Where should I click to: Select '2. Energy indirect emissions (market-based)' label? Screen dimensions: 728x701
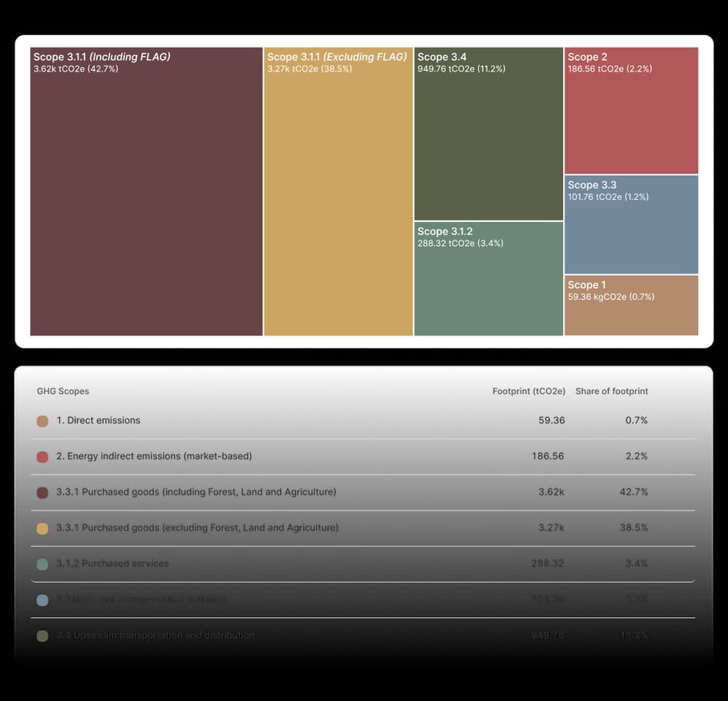154,456
